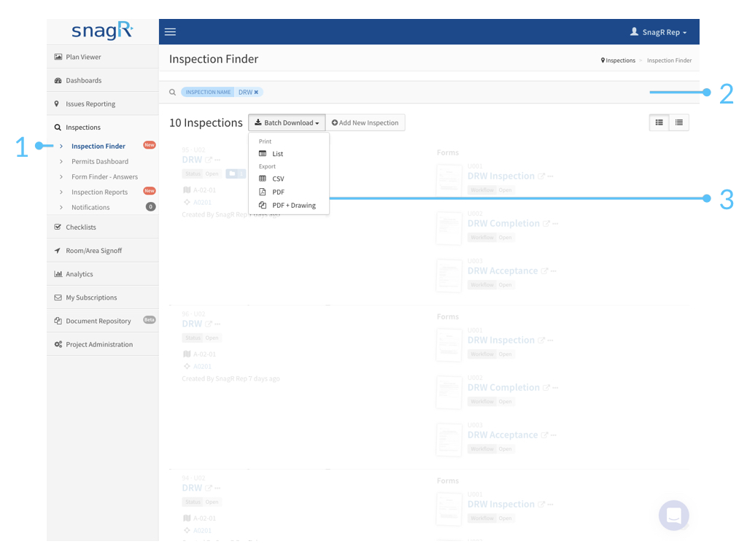Click the snagR logo
This screenshot has height=560, width=747.
click(102, 31)
